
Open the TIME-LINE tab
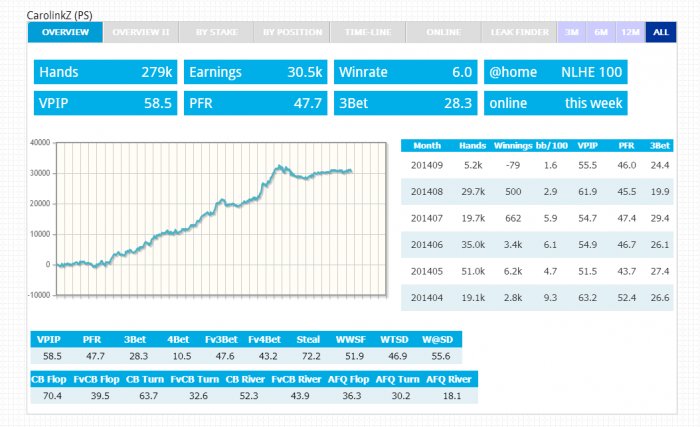point(368,32)
